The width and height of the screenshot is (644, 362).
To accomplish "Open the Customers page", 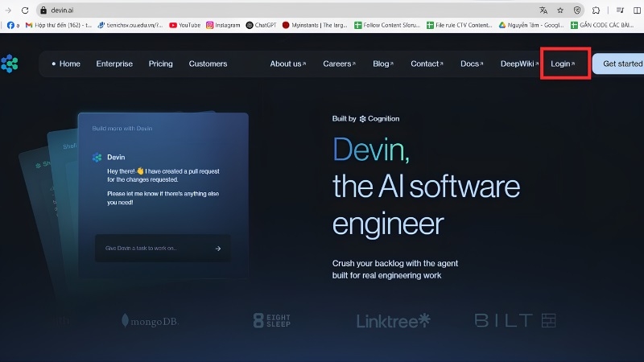I will tap(208, 64).
